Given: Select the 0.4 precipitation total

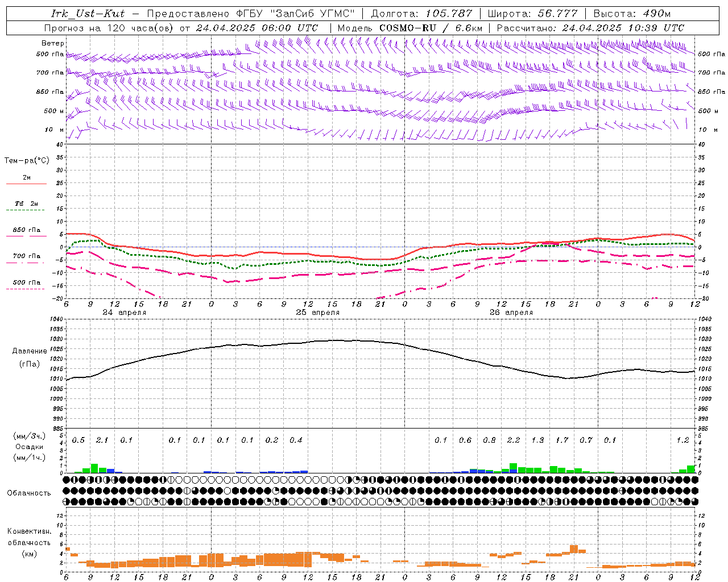Looking at the screenshot, I should coord(296,440).
